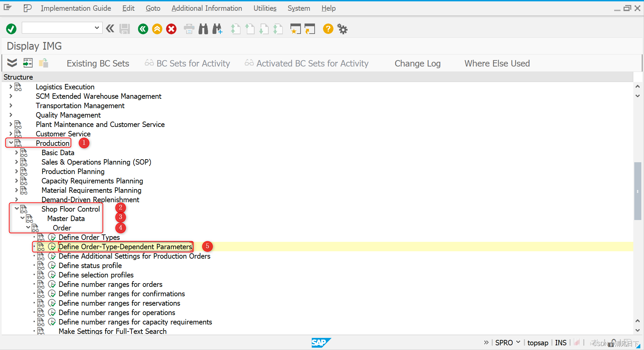The width and height of the screenshot is (644, 350).
Task: Click the command field collapse chevrons icon
Action: (110, 29)
